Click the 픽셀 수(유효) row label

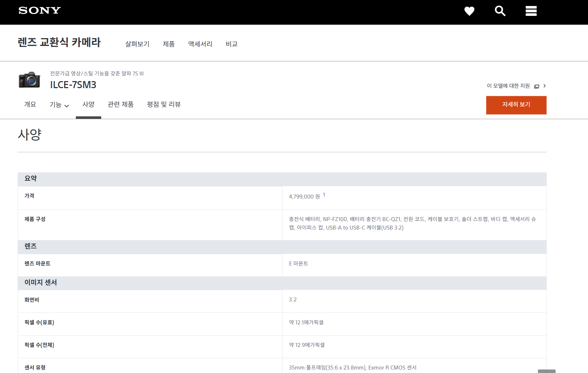coord(39,323)
